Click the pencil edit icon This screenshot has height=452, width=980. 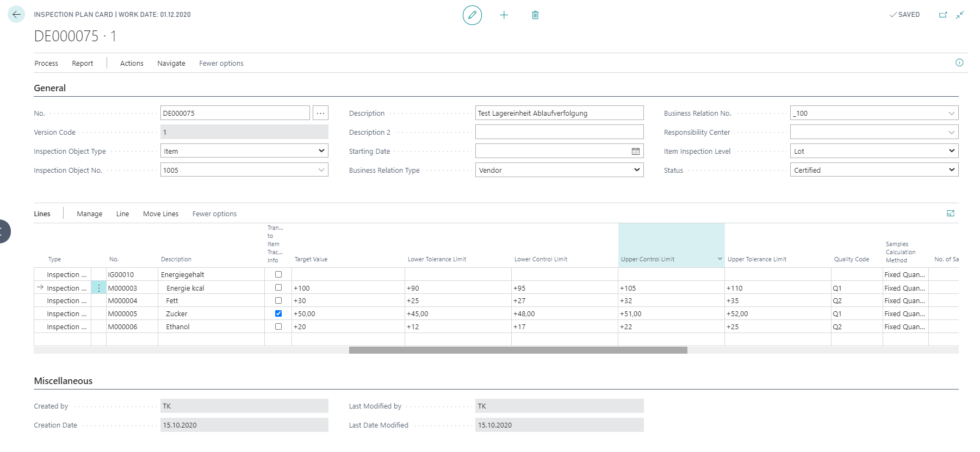(x=472, y=15)
